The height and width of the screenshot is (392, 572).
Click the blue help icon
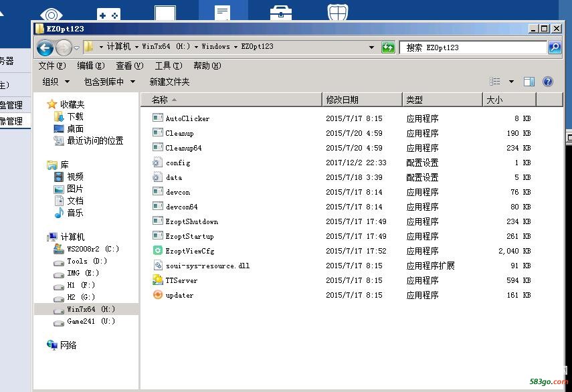pos(547,82)
